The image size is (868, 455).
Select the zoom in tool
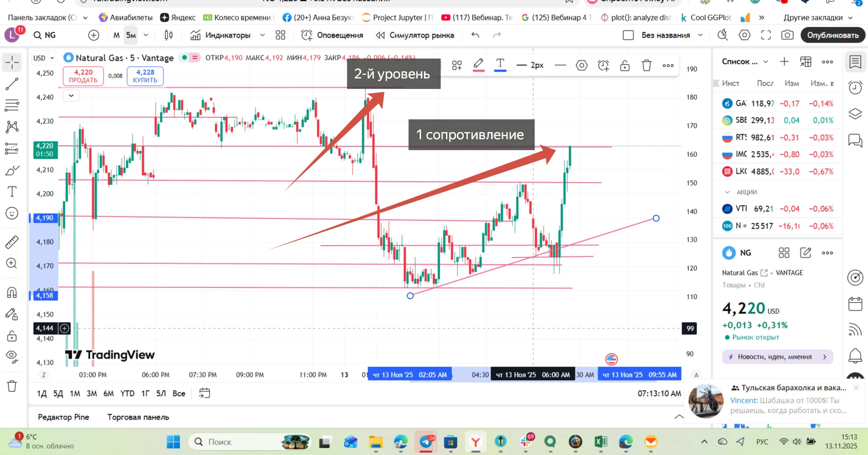tap(12, 264)
